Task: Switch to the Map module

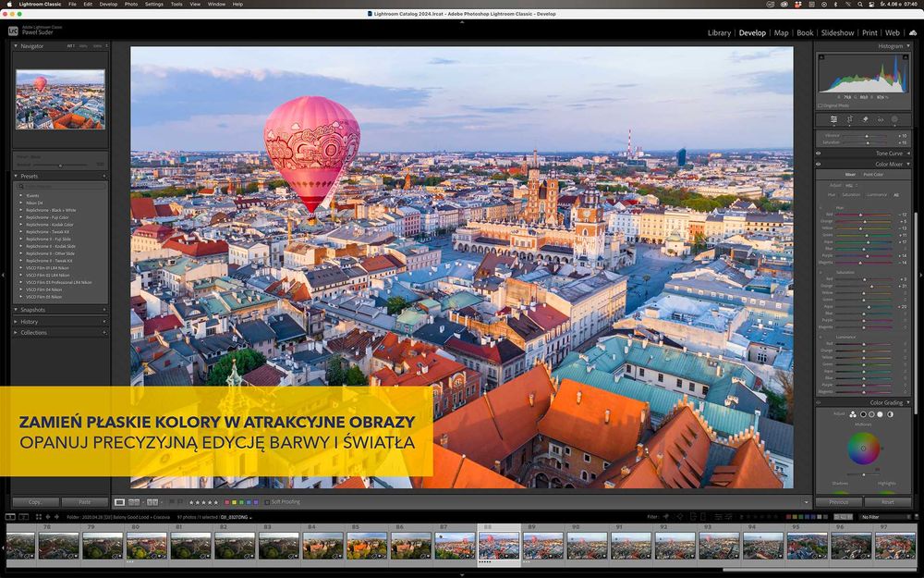Action: point(781,33)
